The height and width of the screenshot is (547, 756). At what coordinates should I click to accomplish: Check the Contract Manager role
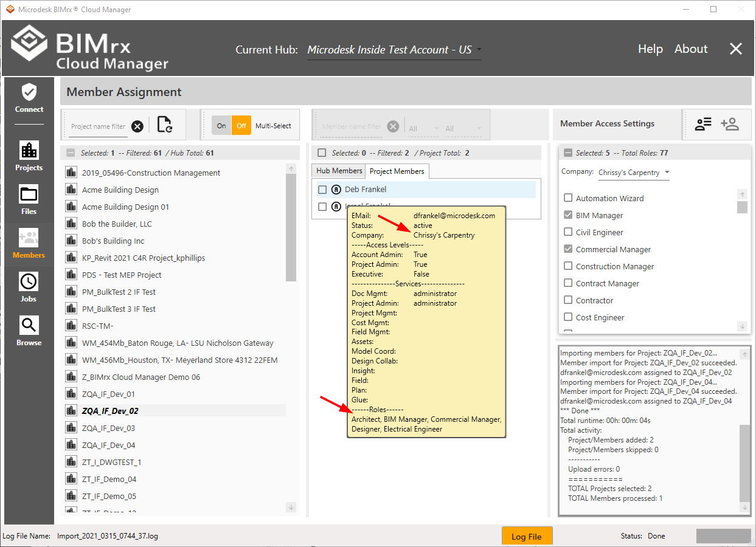[568, 283]
